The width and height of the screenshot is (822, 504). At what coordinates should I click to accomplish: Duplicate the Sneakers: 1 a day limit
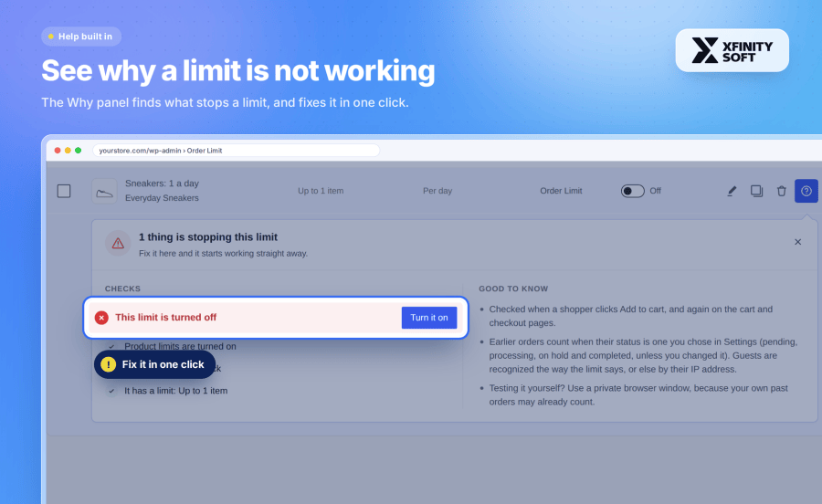pyautogui.click(x=756, y=191)
